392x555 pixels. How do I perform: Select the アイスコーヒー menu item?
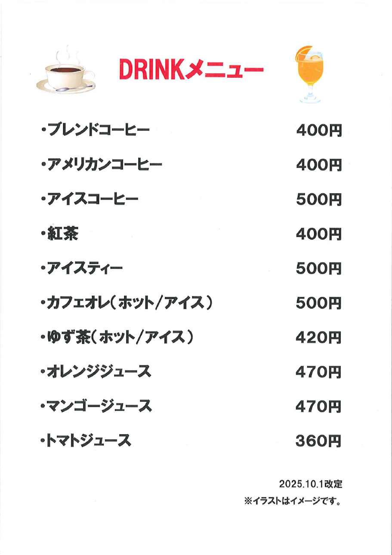90,199
